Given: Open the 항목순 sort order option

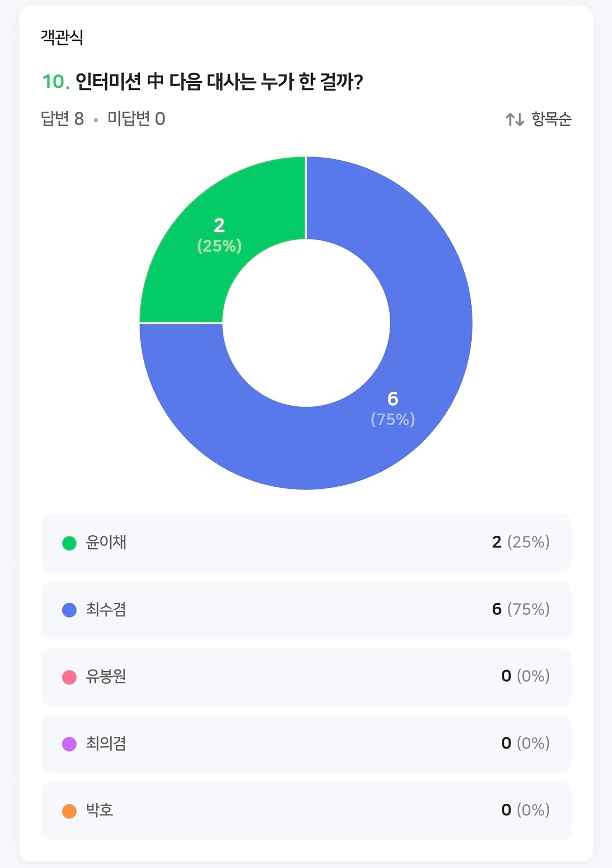Looking at the screenshot, I should (551, 119).
